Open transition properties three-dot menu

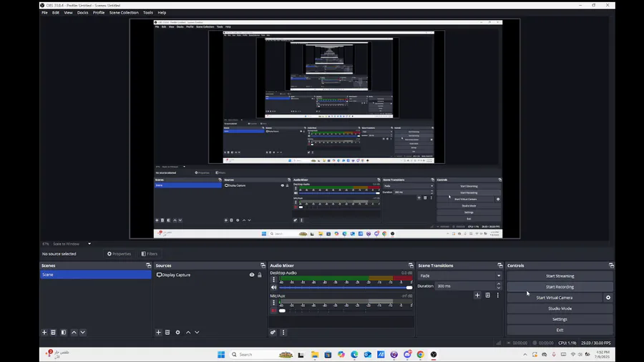coord(498,295)
